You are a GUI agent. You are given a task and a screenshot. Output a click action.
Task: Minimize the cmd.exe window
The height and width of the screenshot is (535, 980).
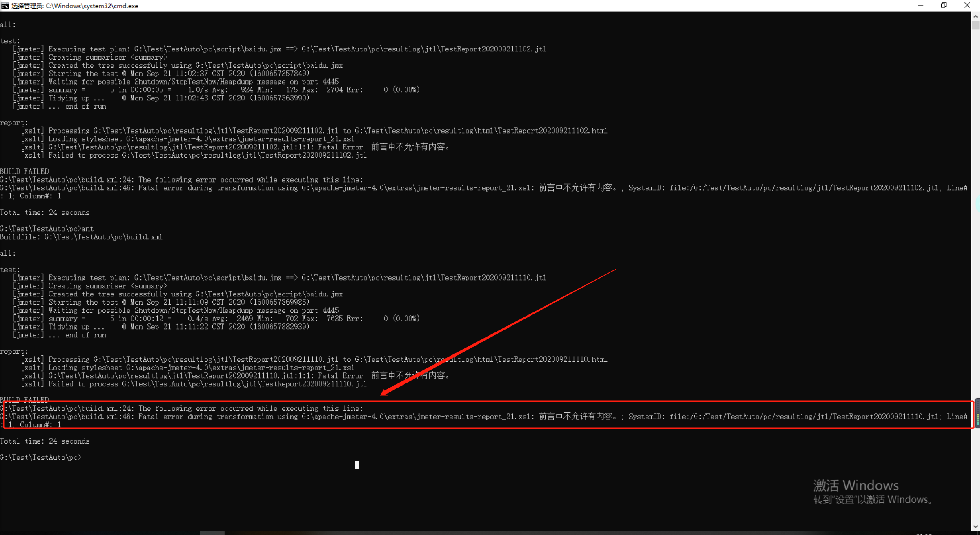click(x=920, y=6)
